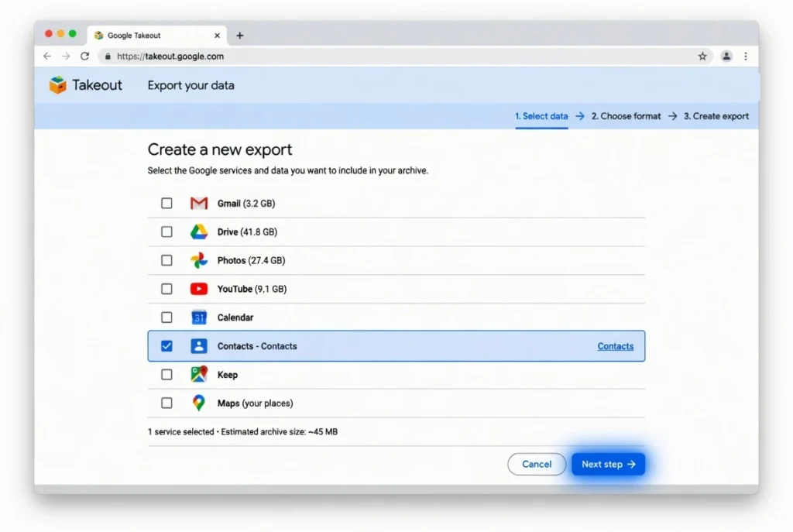
Task: Click the 'Drive (41.8 GB)' label
Action: (247, 232)
